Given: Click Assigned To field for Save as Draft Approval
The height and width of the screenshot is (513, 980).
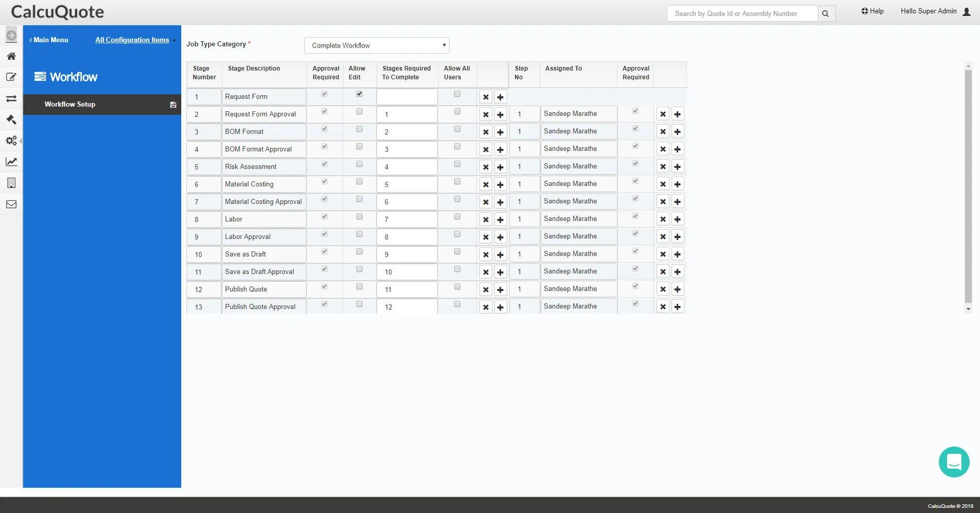Looking at the screenshot, I should pos(579,271).
